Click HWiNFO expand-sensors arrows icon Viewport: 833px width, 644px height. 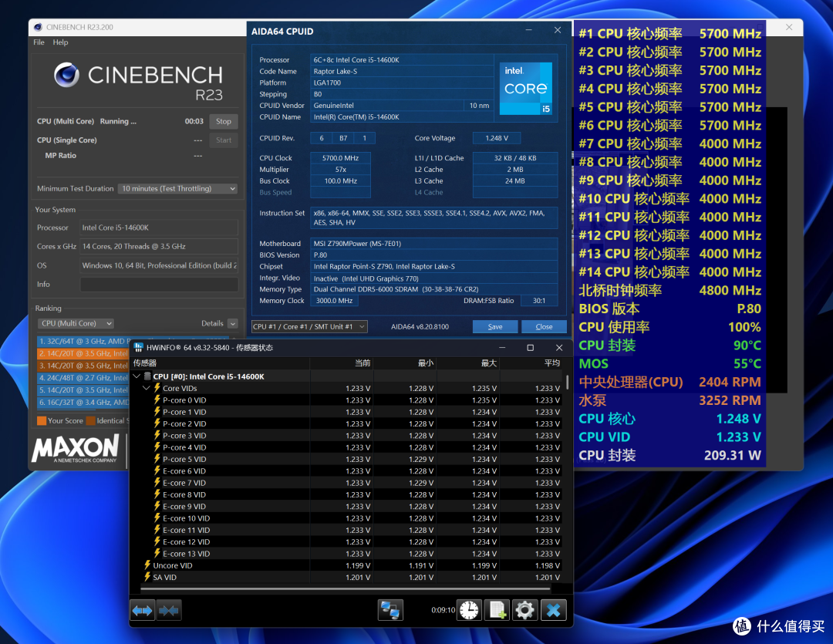coord(142,611)
